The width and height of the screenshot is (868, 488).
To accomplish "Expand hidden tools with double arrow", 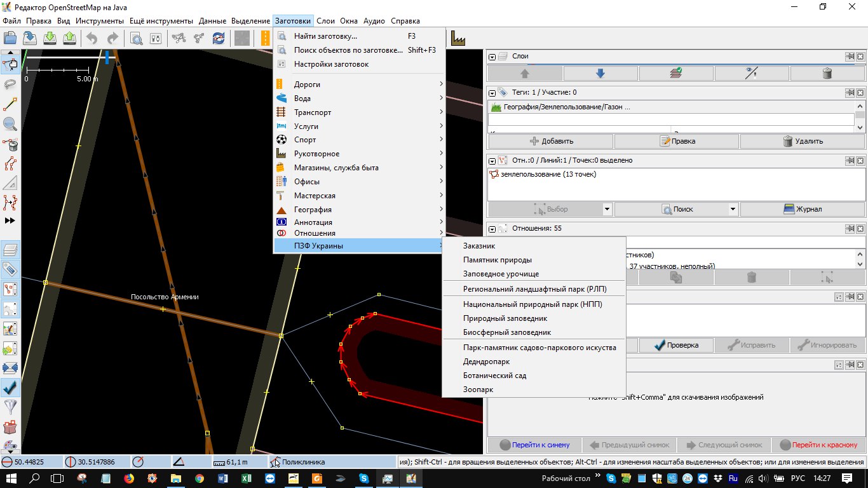I will (10, 220).
